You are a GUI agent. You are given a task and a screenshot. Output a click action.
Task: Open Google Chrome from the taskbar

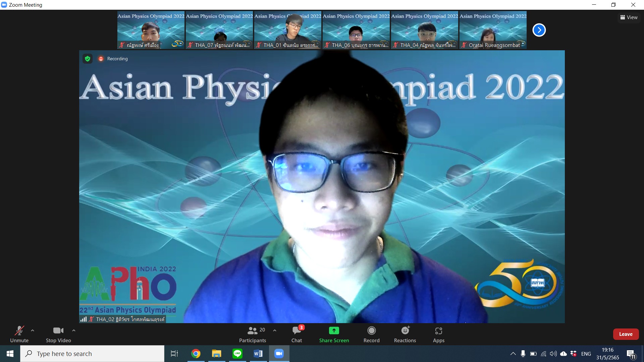coord(196,354)
